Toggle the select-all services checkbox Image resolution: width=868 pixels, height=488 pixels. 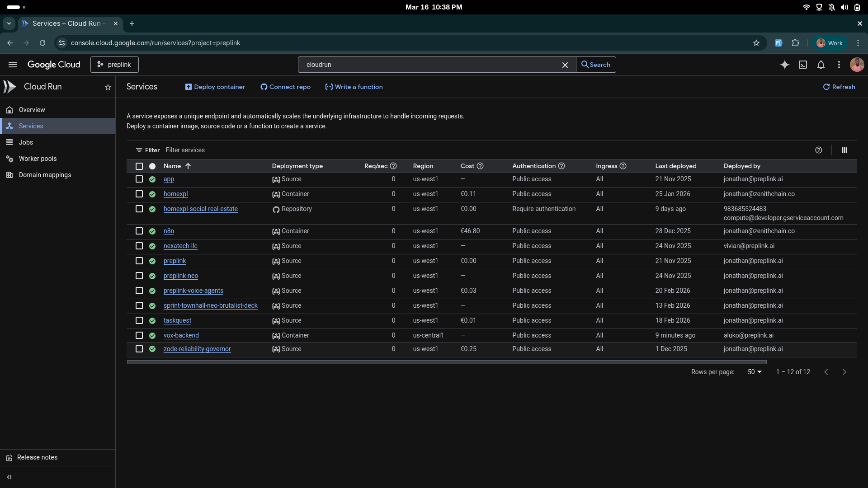pos(139,166)
